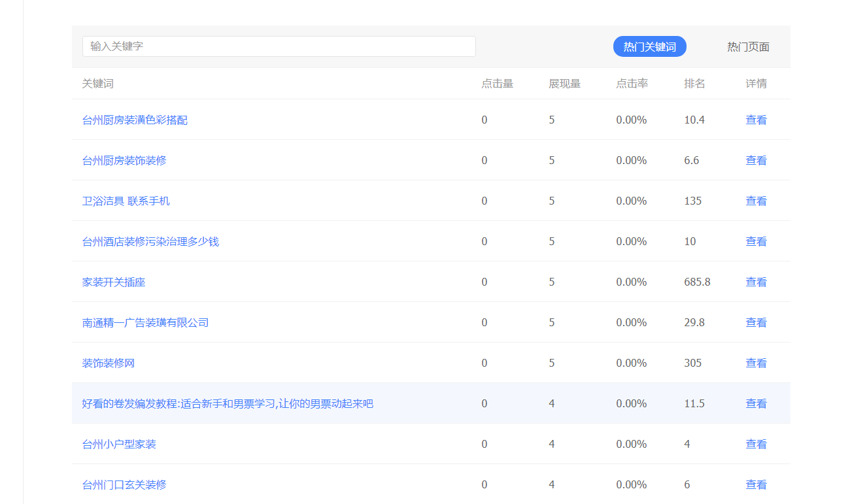This screenshot has height=504, width=867.
Task: Open the 卷发编发教程 keyword link
Action: (x=228, y=403)
